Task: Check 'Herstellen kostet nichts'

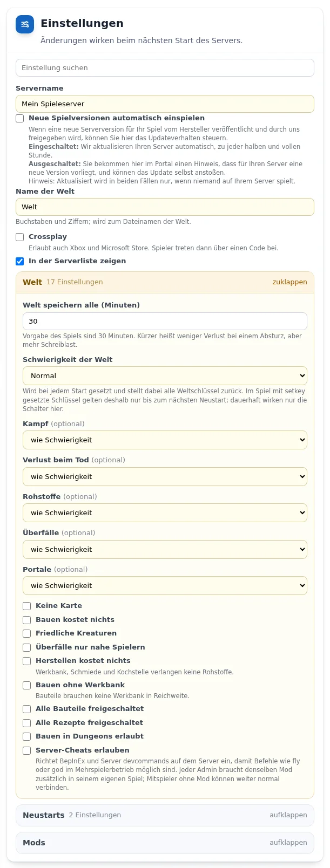Action: pos(27,661)
